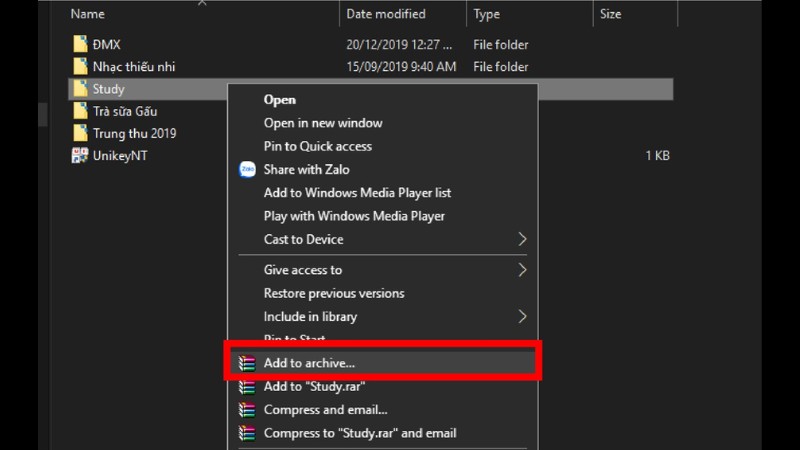Click the UnikeyNT application icon

tap(80, 156)
